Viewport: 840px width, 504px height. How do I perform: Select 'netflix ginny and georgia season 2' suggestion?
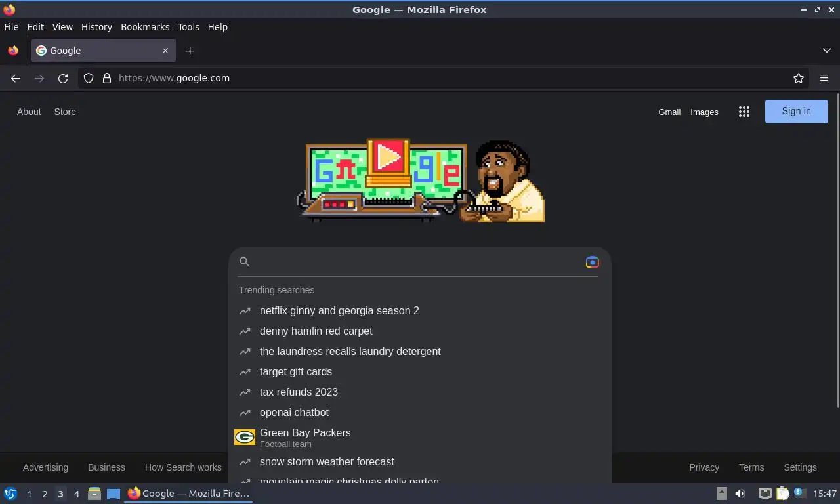420,311
